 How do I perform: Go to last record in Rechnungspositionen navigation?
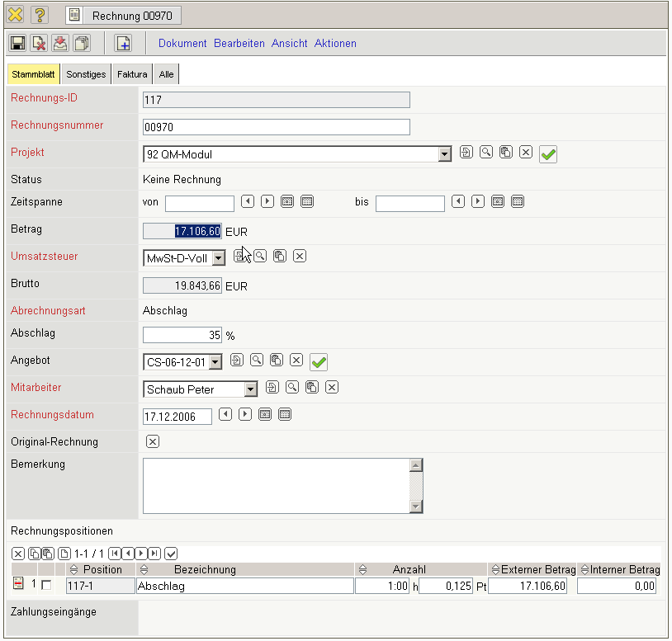pos(154,553)
